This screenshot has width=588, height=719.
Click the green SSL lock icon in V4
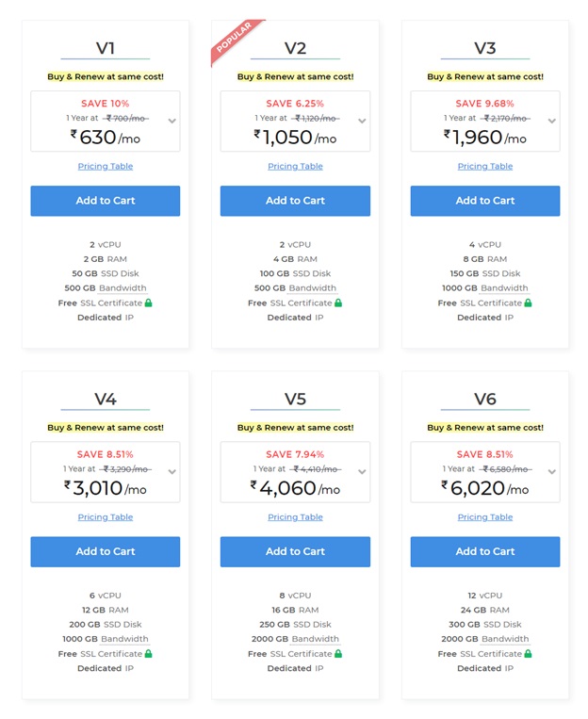pyautogui.click(x=148, y=653)
